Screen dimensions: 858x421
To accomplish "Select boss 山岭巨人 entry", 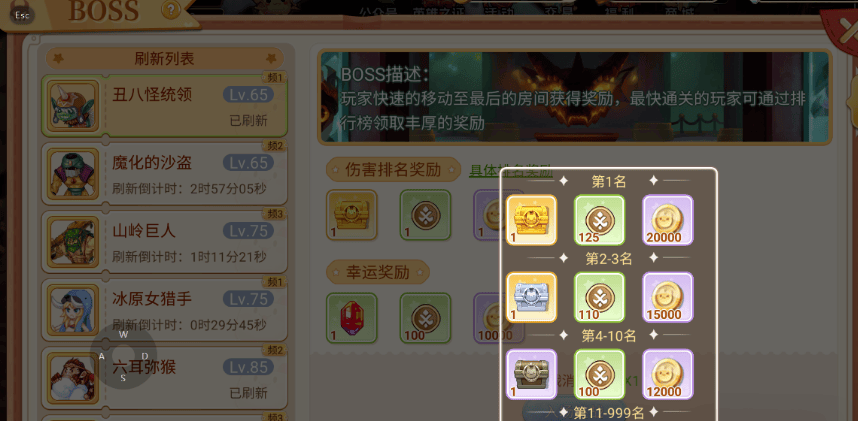I will point(165,242).
